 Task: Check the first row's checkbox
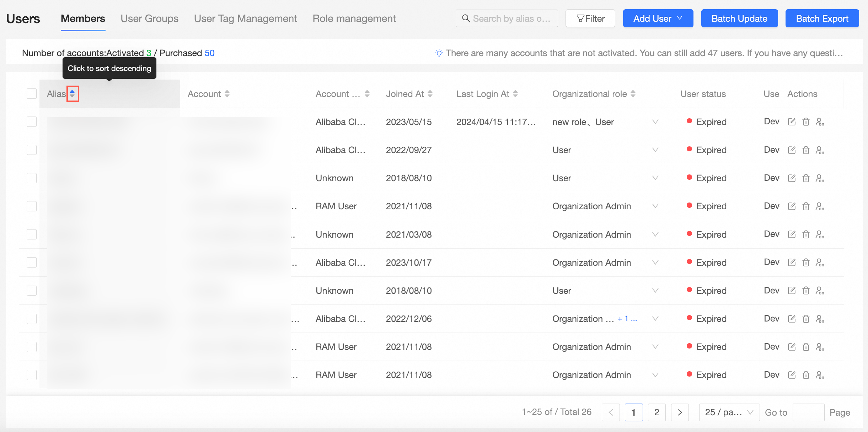pyautogui.click(x=32, y=122)
